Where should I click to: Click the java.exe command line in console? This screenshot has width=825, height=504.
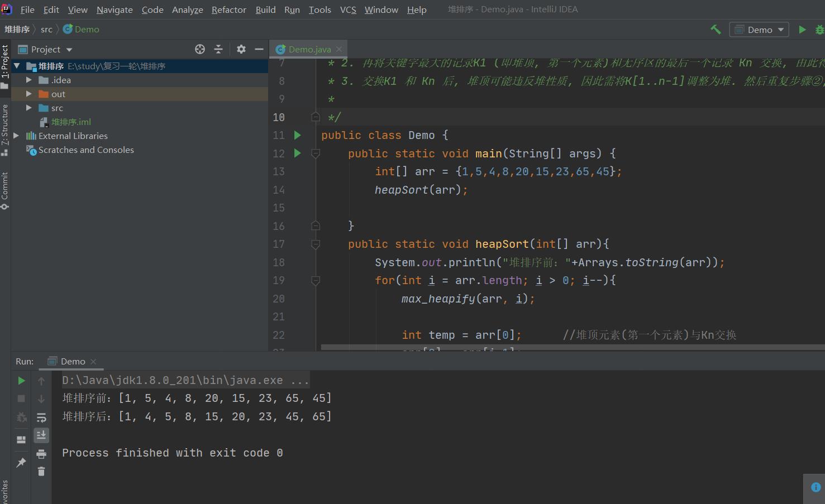[x=185, y=380]
